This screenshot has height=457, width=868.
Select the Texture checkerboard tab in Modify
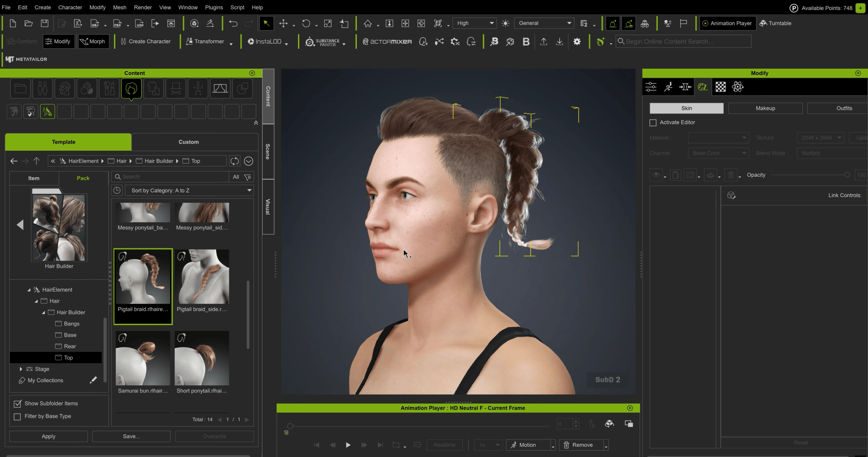(x=721, y=87)
